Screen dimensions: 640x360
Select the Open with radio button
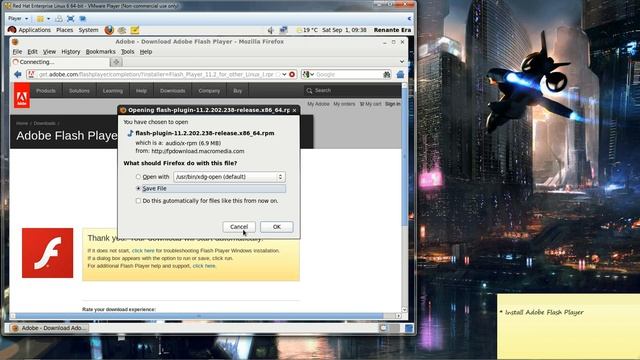click(x=138, y=177)
